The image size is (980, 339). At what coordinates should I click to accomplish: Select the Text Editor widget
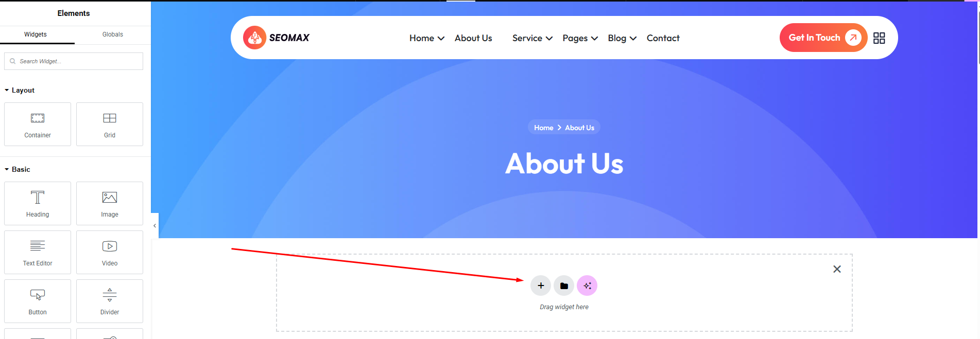38,252
